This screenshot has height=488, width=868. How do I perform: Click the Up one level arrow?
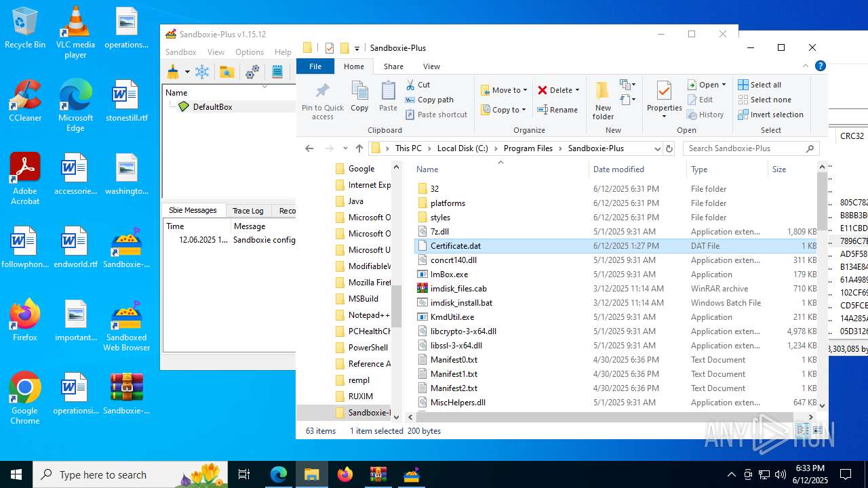tap(359, 148)
